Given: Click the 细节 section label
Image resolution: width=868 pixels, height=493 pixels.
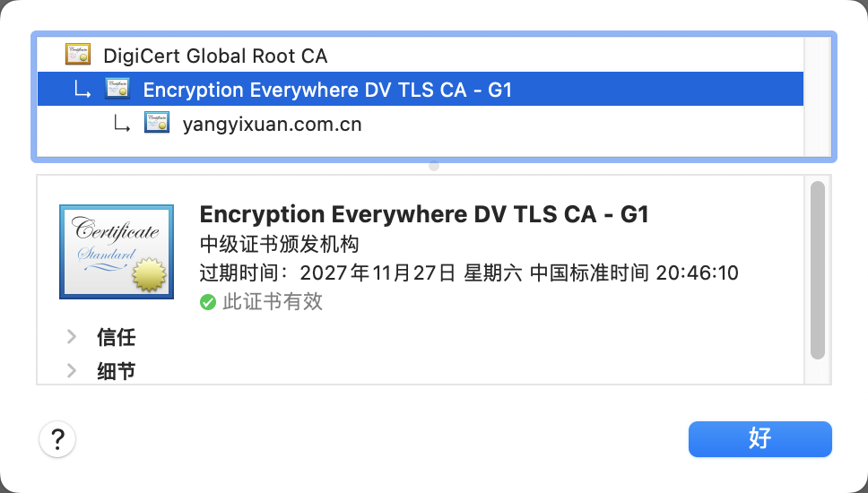Looking at the screenshot, I should point(117,371).
